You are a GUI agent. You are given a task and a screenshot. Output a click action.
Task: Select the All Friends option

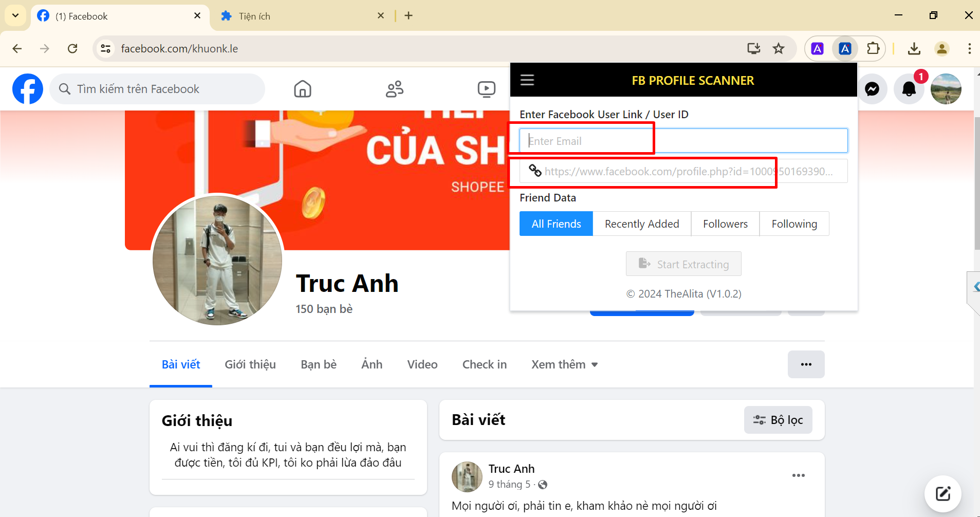coord(556,224)
